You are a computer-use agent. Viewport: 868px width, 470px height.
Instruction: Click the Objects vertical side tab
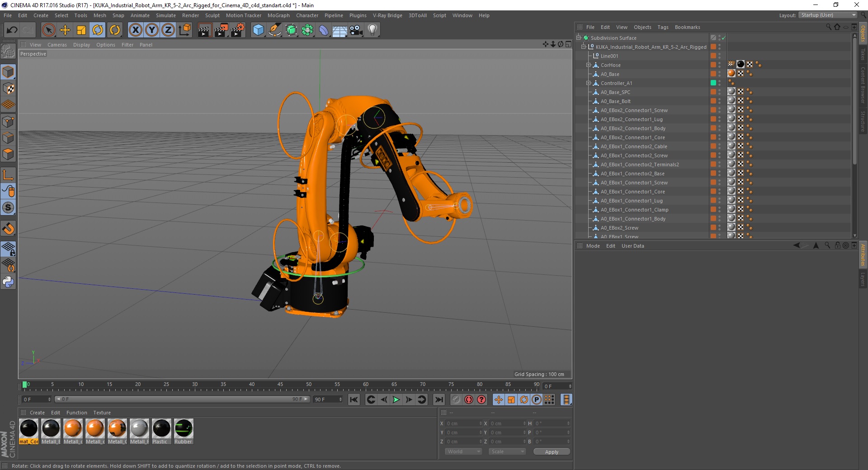point(863,33)
